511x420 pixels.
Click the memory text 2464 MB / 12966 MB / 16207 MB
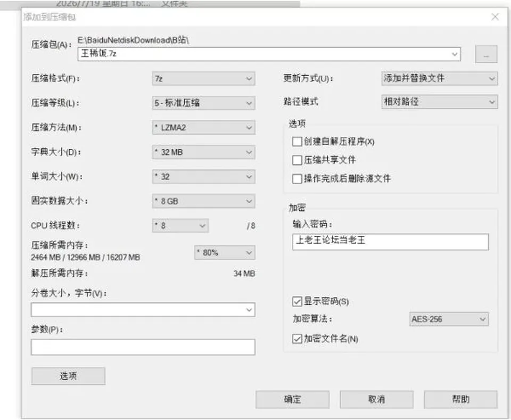pos(85,258)
